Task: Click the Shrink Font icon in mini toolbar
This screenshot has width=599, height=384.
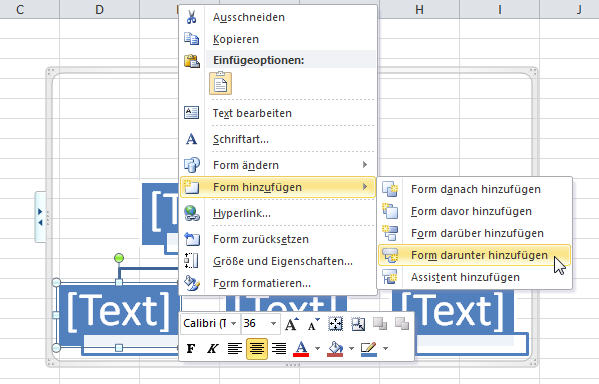Action: click(x=314, y=324)
